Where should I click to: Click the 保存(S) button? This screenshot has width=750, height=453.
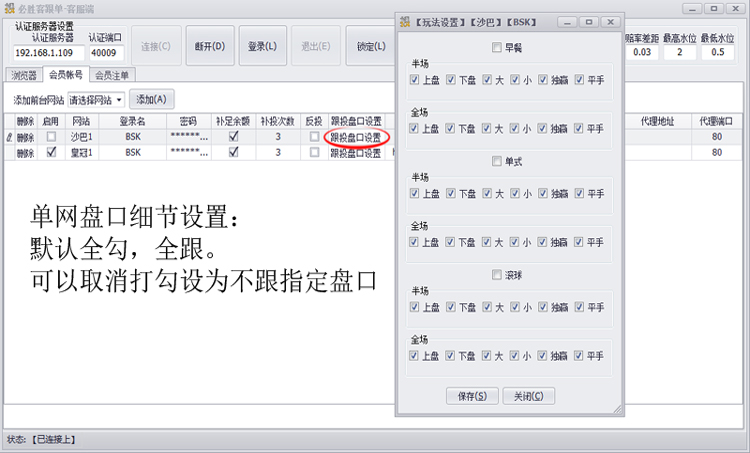coord(472,396)
